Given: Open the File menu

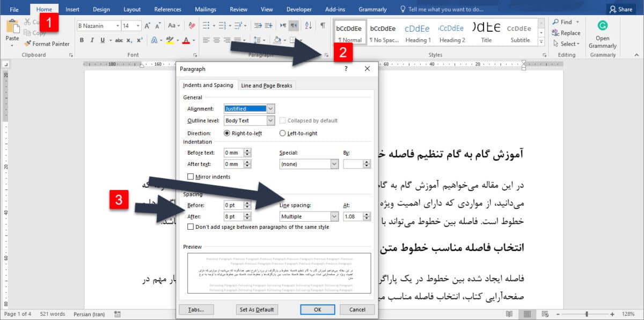Looking at the screenshot, I should click(x=14, y=9).
